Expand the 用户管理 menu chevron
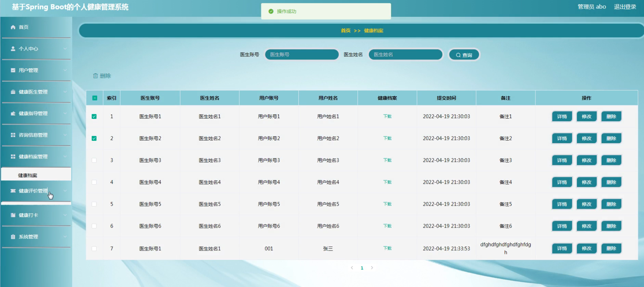 (x=65, y=70)
